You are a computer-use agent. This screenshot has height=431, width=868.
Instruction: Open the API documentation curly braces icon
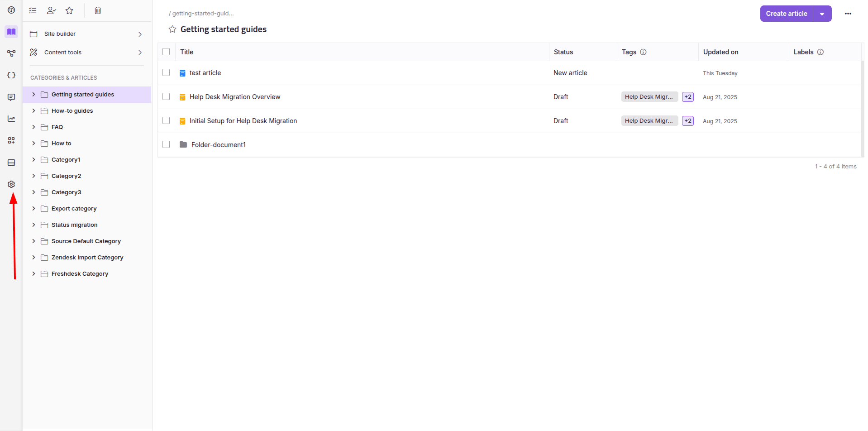pos(11,75)
